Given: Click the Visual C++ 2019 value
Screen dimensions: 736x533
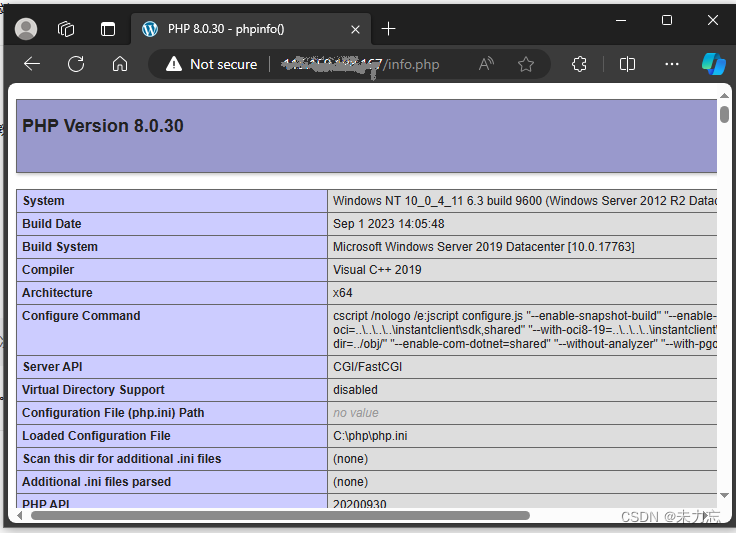Looking at the screenshot, I should pos(377,270).
